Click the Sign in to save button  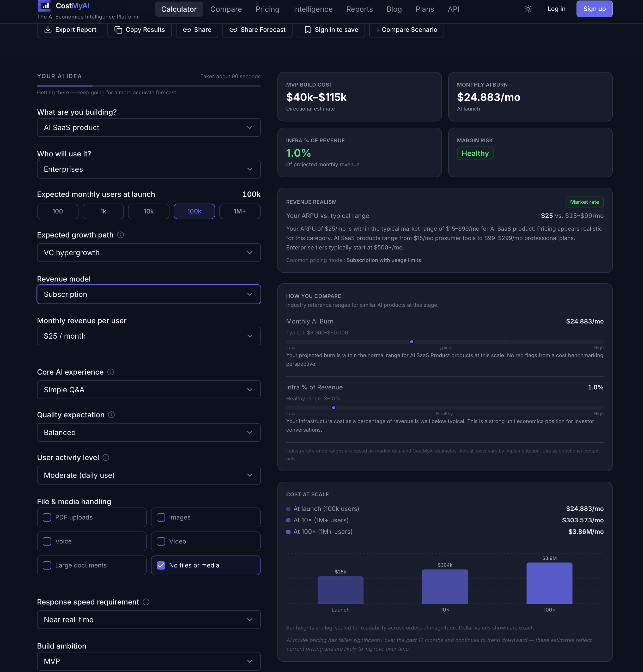(x=331, y=30)
